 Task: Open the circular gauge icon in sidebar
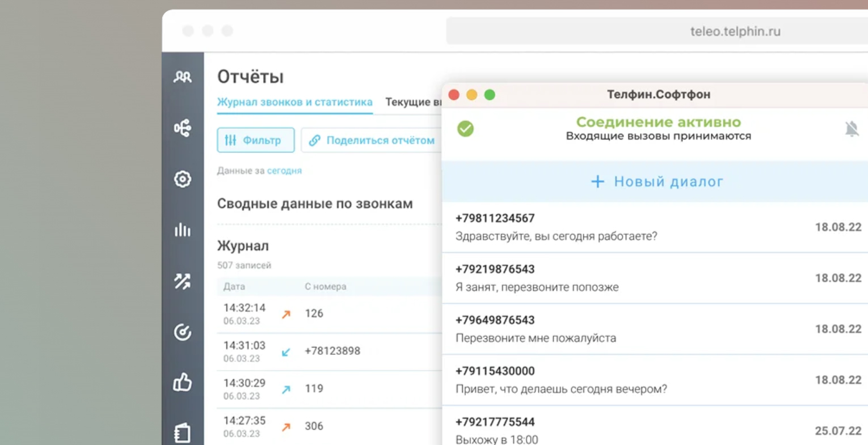coord(182,332)
